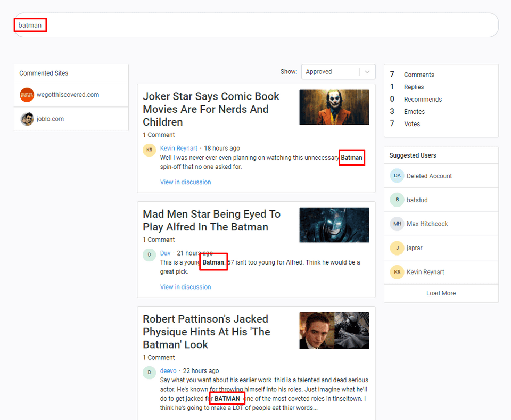The image size is (511, 420).
Task: Click batstud's B avatar icon
Action: point(397,200)
